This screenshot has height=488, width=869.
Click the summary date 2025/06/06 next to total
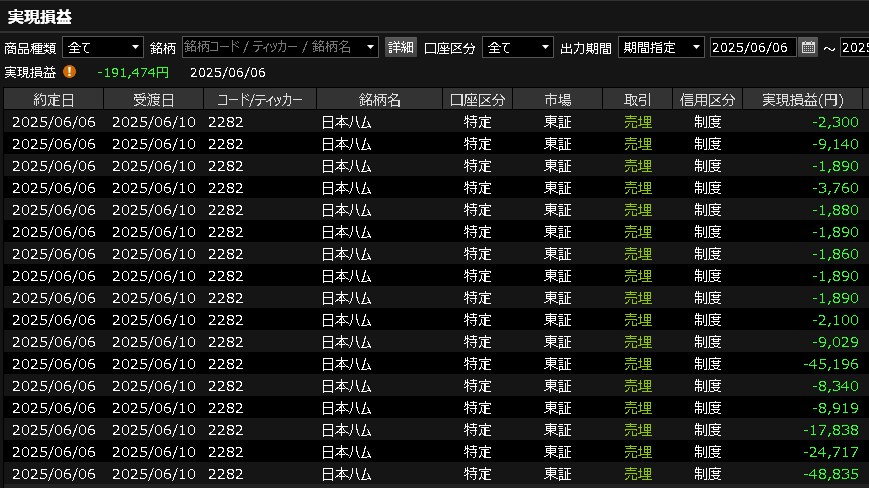point(228,73)
